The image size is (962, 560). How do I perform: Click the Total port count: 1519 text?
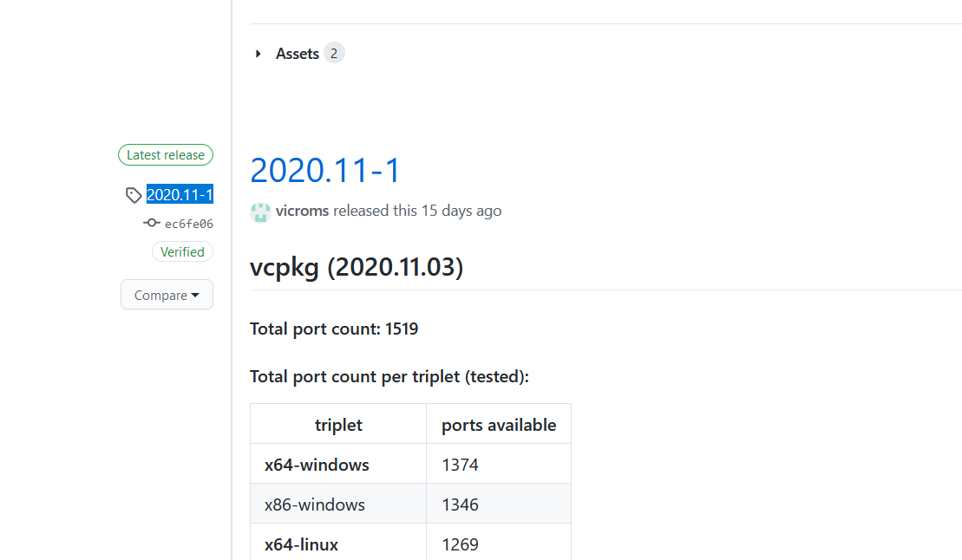click(333, 329)
